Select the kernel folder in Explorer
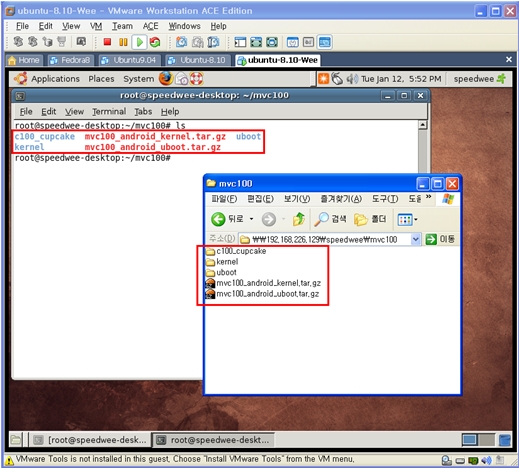The width and height of the screenshot is (519, 470). [222, 262]
